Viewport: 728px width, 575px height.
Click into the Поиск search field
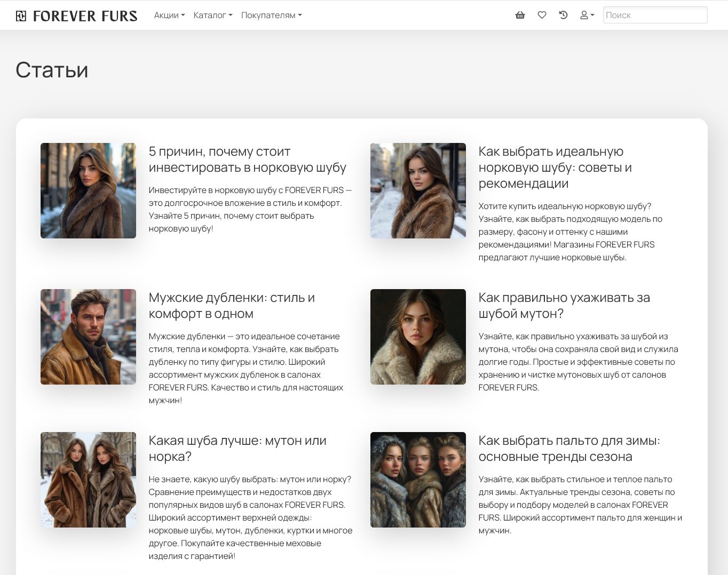(x=655, y=15)
